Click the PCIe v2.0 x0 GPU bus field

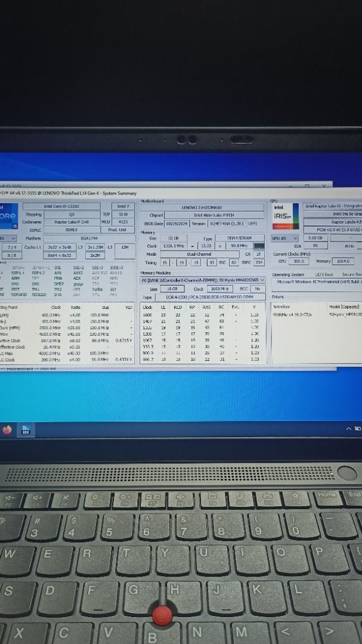(332, 230)
